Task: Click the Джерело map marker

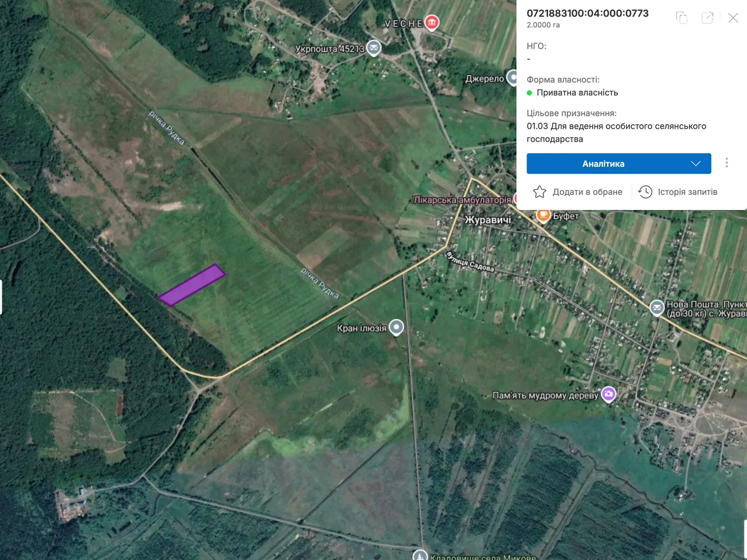Action: [513, 78]
